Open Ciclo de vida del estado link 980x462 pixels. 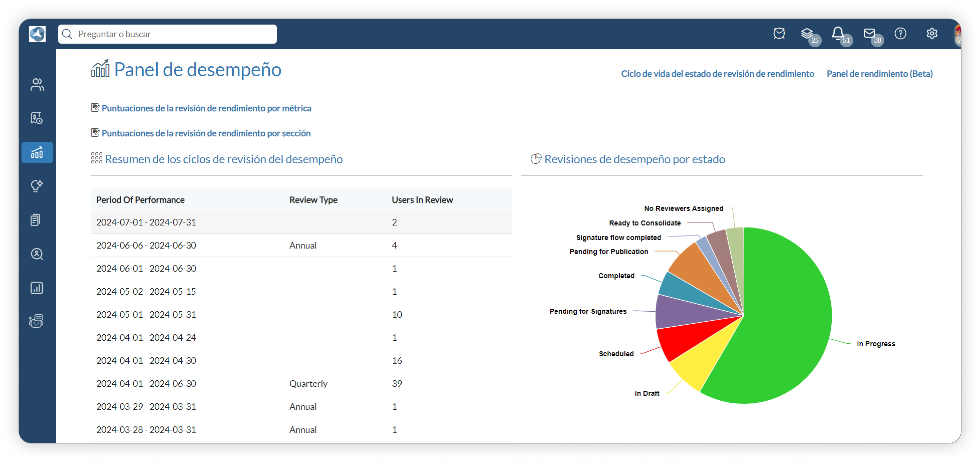[x=717, y=73]
